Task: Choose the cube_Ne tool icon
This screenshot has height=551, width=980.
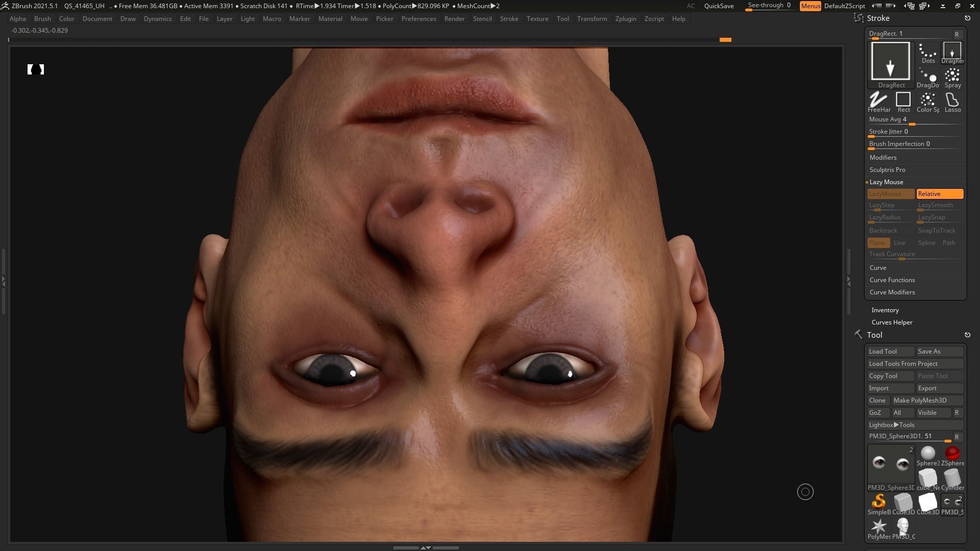Action: coord(928,481)
